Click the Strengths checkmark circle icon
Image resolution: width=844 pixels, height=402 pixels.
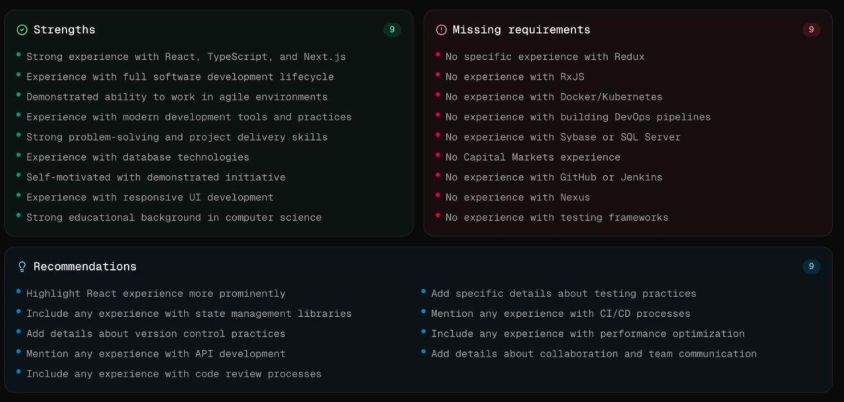pyautogui.click(x=22, y=30)
